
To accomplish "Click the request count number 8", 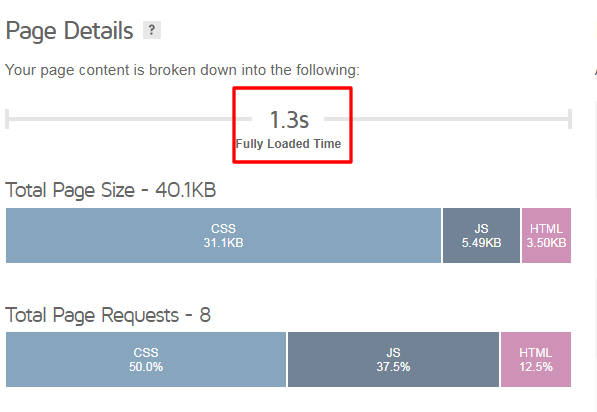I will click(x=205, y=315).
